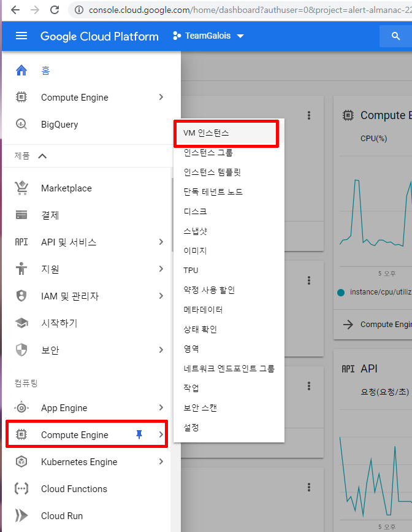Click the home icon next to 홈
412x532 pixels.
pyautogui.click(x=21, y=70)
